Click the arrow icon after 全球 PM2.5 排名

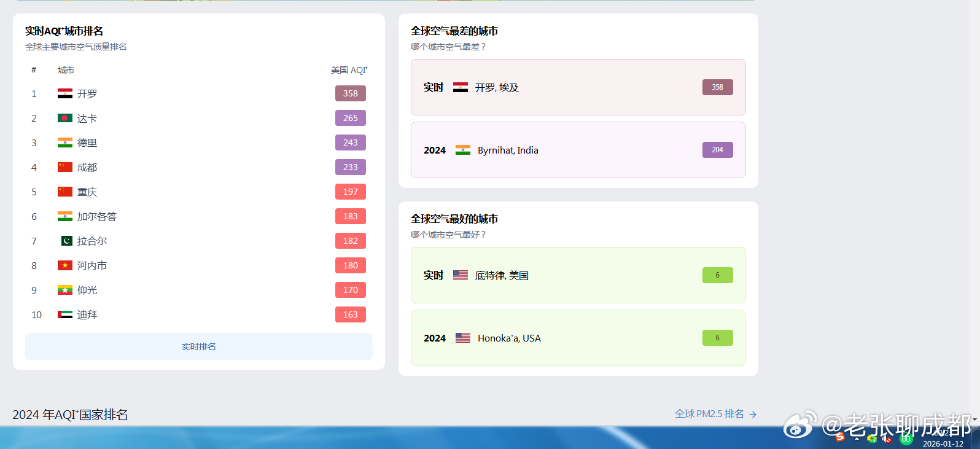point(753,415)
